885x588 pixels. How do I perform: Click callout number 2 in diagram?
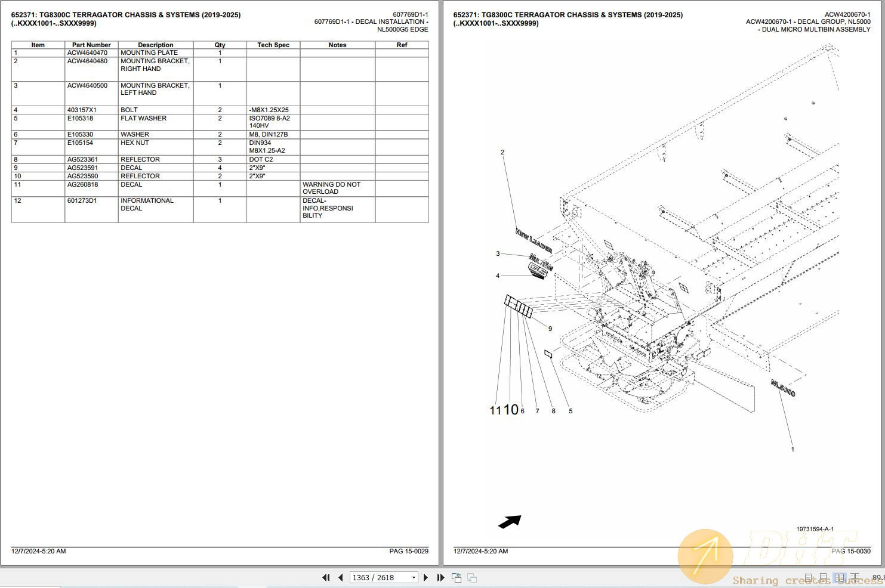[x=502, y=152]
